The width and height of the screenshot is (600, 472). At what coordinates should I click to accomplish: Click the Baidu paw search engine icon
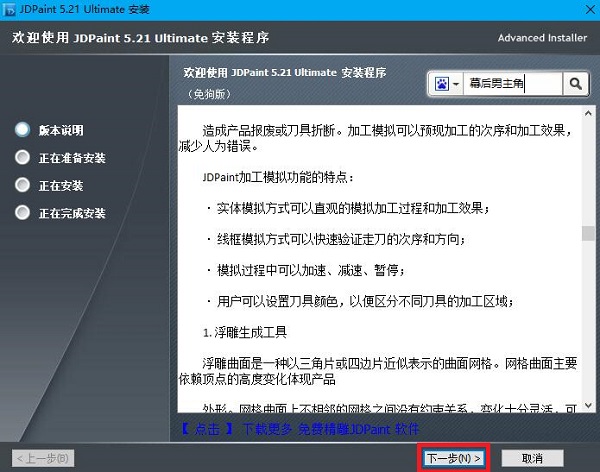tap(442, 83)
